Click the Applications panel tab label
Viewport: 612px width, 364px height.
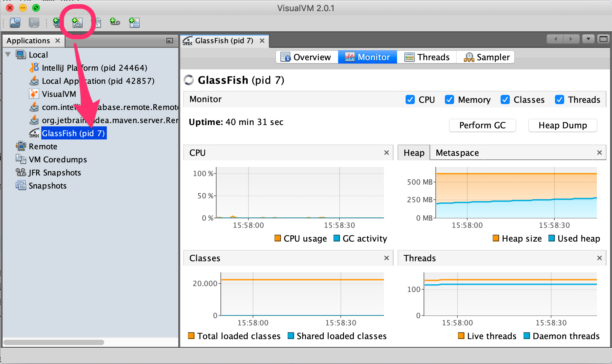(28, 41)
